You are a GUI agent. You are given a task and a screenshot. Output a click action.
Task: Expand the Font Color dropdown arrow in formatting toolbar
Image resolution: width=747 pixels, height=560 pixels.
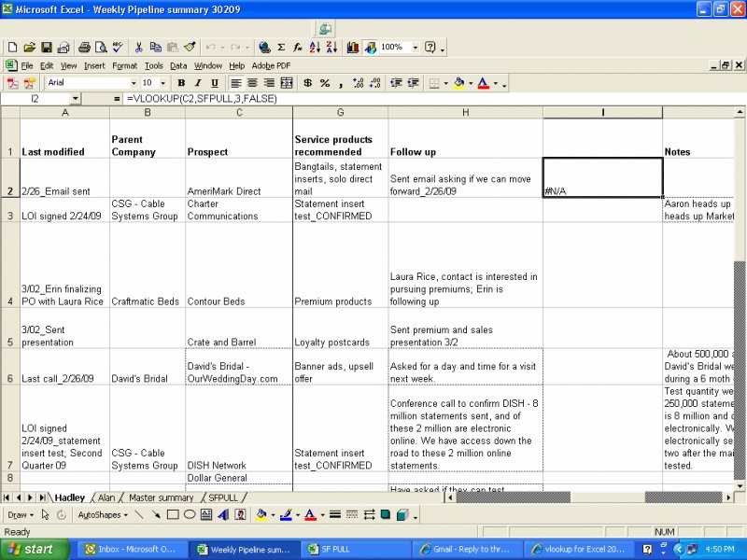tap(496, 83)
